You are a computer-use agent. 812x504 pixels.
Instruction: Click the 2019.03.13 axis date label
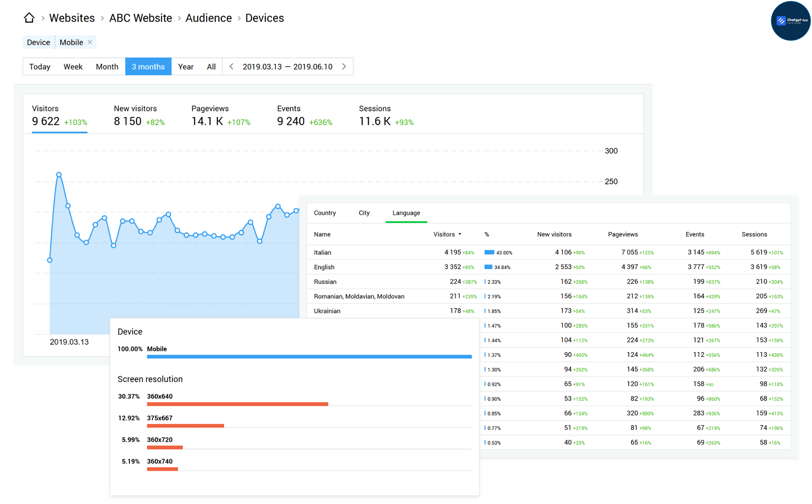[69, 342]
